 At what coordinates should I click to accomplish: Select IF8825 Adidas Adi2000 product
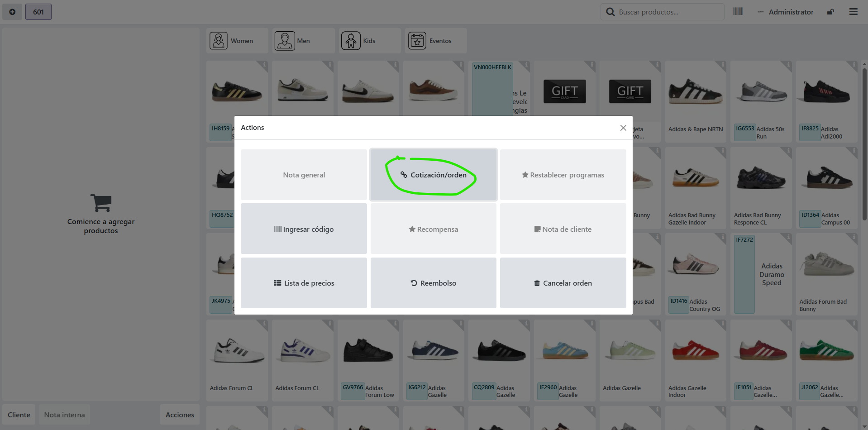pyautogui.click(x=827, y=102)
